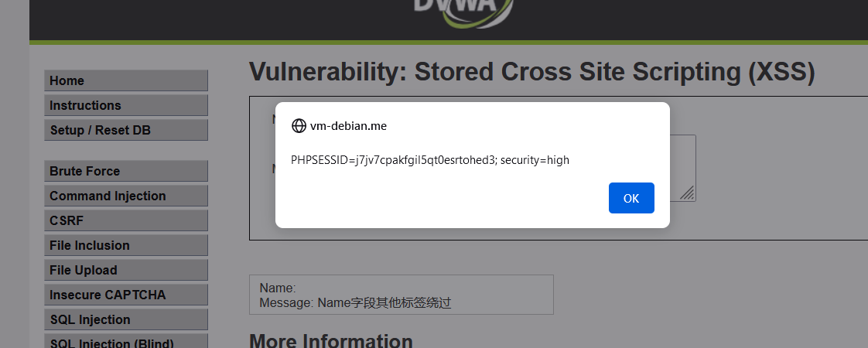Click the vm-debian.me dialog origin text
The image size is (868, 348).
click(348, 126)
